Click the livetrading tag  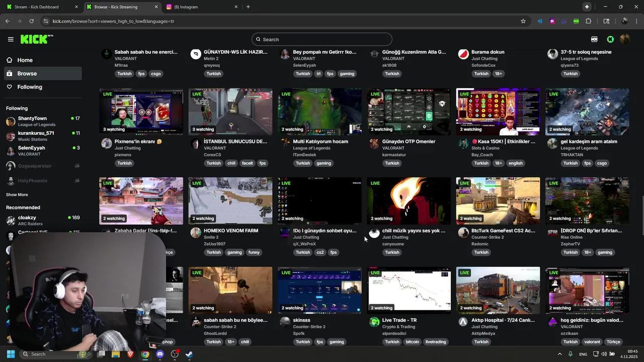point(436,342)
